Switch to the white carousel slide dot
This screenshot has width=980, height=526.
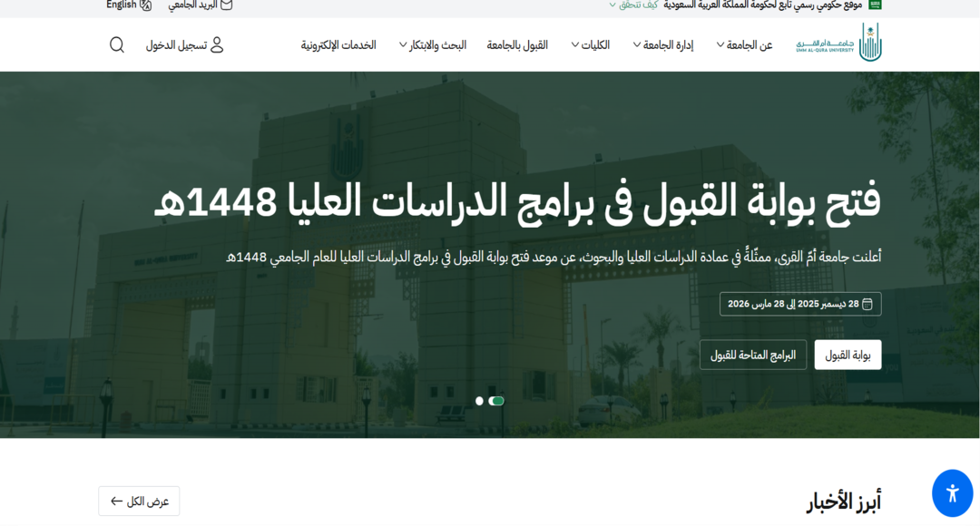click(x=479, y=401)
